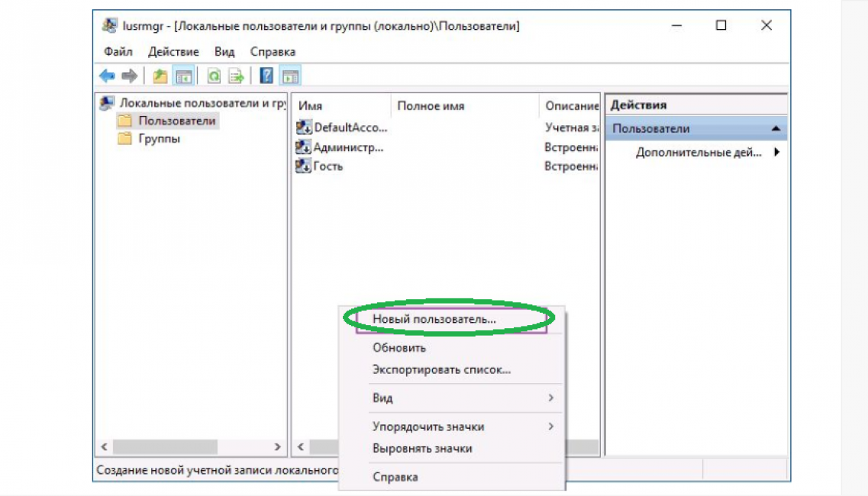Expand the Вид submenu in the context menu
Screen dimensions: 868x496
452,398
